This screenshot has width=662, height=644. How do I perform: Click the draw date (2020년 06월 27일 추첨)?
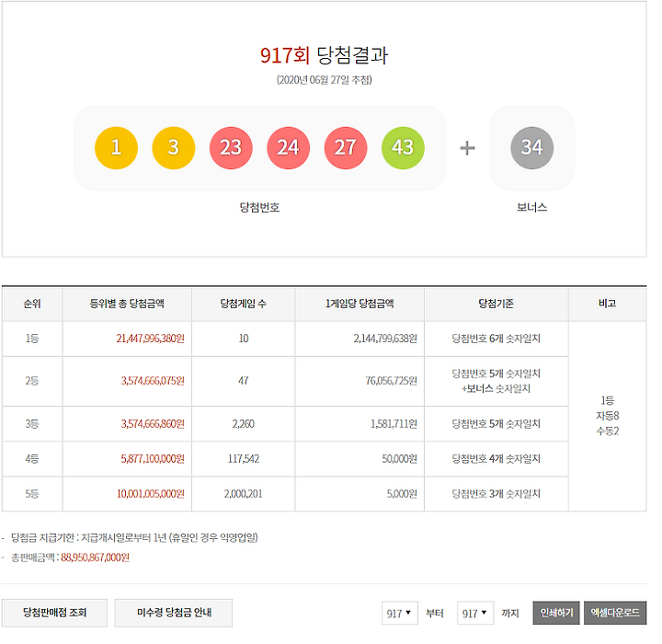click(324, 80)
